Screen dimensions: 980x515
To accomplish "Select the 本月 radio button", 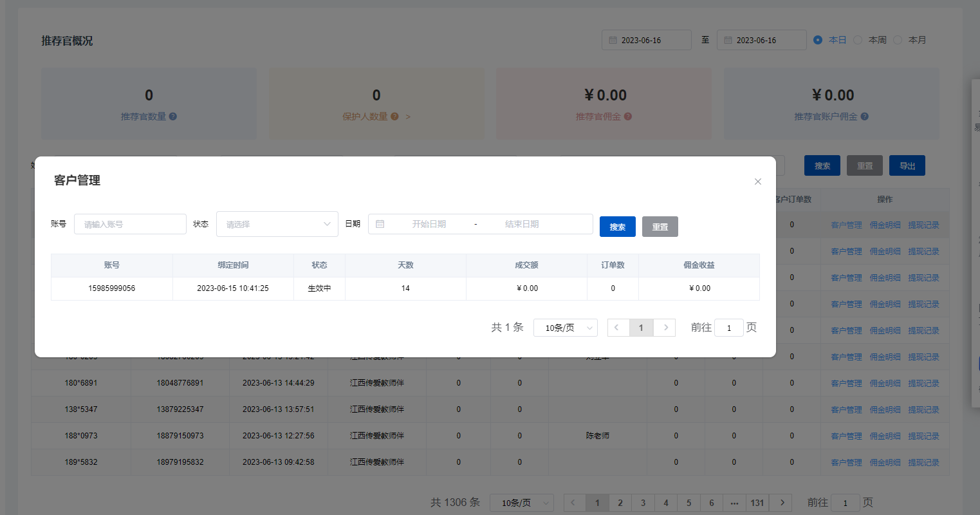I will coord(898,40).
